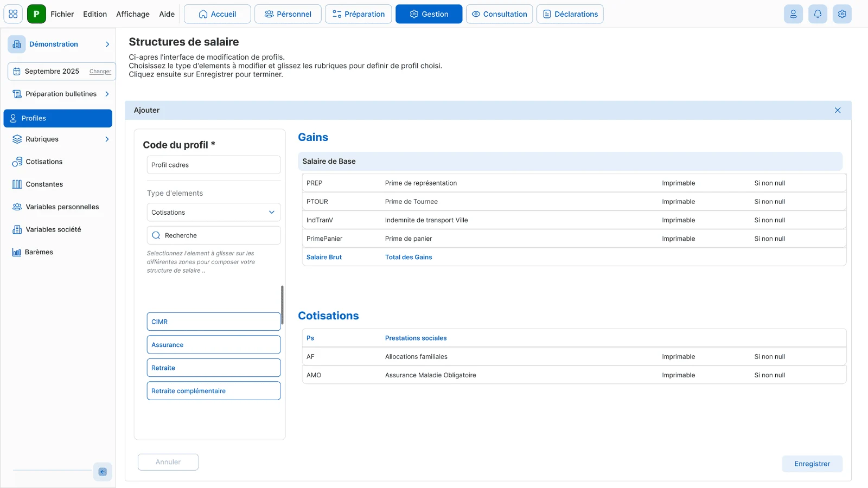Select the PrimePanier row
The height and width of the screenshot is (488, 868).
tap(574, 239)
